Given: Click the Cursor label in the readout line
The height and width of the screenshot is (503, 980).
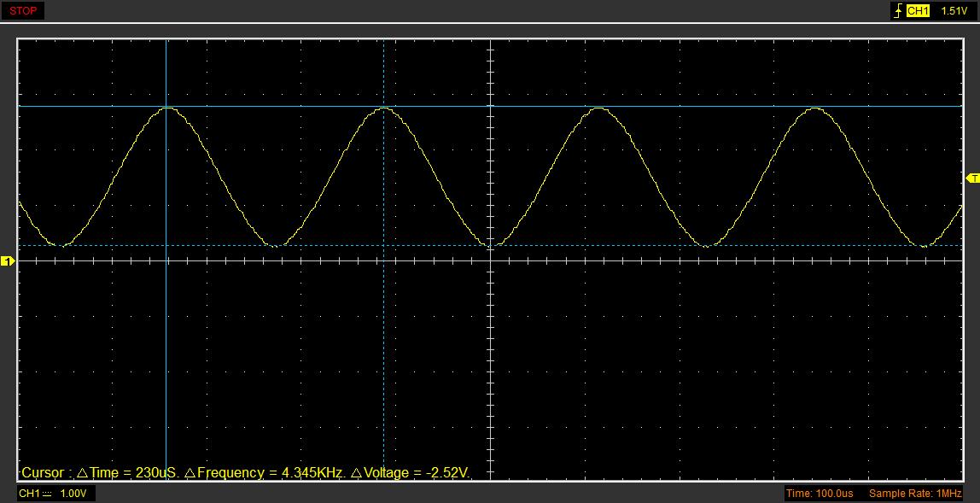Looking at the screenshot, I should [43, 472].
